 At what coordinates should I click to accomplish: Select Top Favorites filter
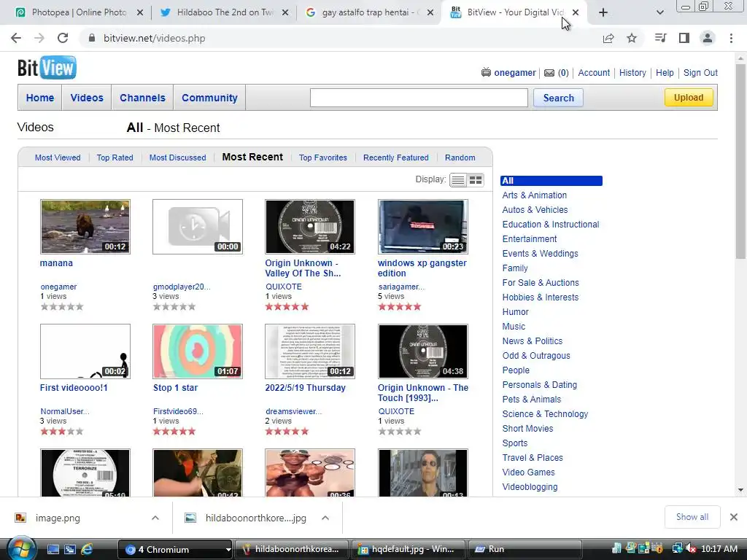pos(323,157)
